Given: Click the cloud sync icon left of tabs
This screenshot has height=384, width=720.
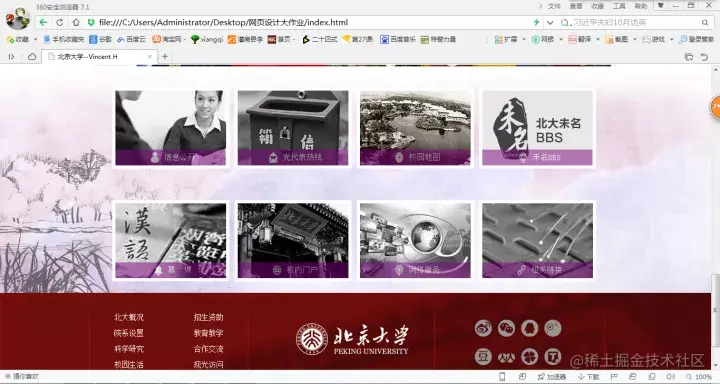Looking at the screenshot, I should 32,56.
